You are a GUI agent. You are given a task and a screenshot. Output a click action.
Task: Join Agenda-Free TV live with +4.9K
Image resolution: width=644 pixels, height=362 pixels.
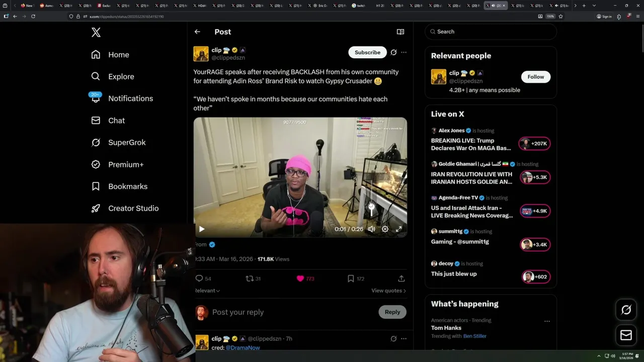pos(535,211)
